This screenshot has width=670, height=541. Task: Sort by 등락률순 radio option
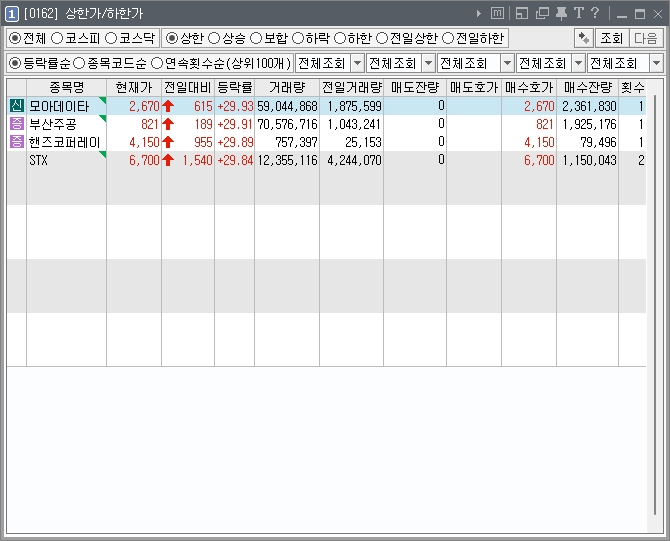pyautogui.click(x=15, y=64)
